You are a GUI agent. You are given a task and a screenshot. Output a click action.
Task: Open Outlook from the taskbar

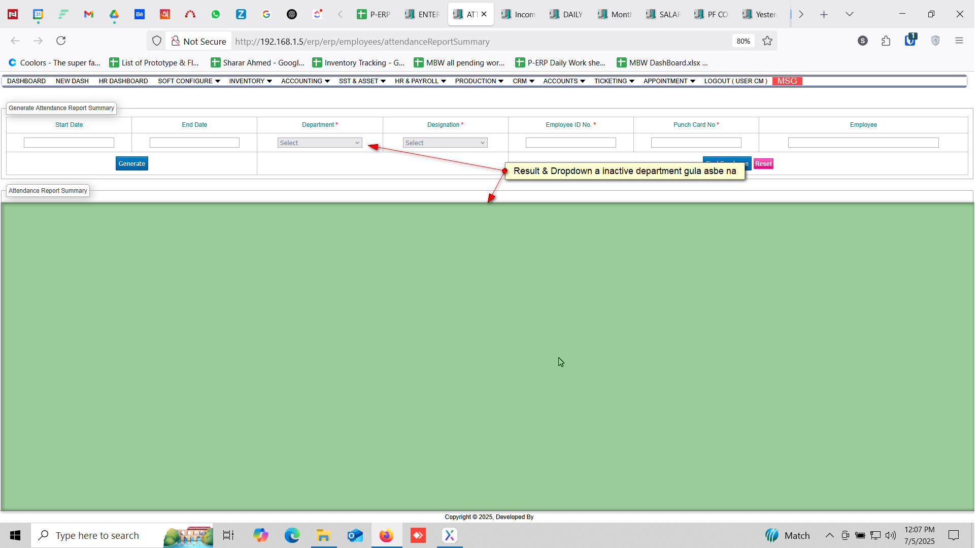tap(355, 535)
